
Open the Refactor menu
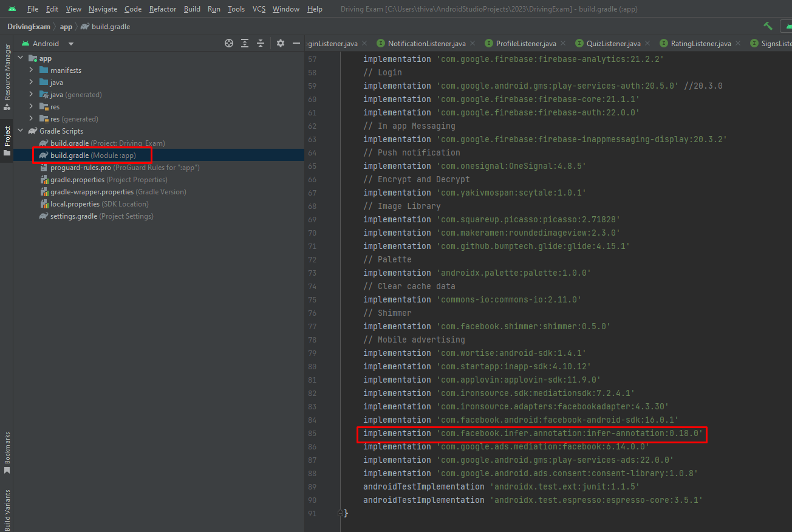(163, 9)
